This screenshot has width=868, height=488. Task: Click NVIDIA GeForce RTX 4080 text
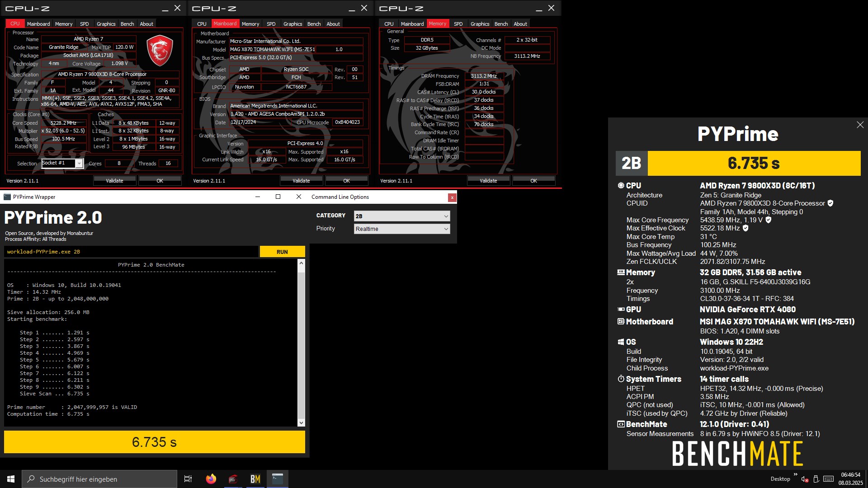748,310
